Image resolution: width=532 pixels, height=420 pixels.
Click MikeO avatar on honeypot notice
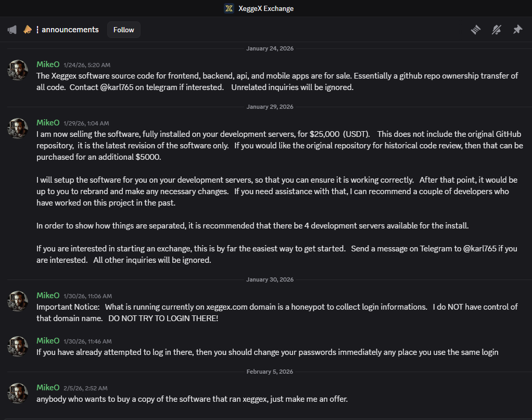(18, 301)
